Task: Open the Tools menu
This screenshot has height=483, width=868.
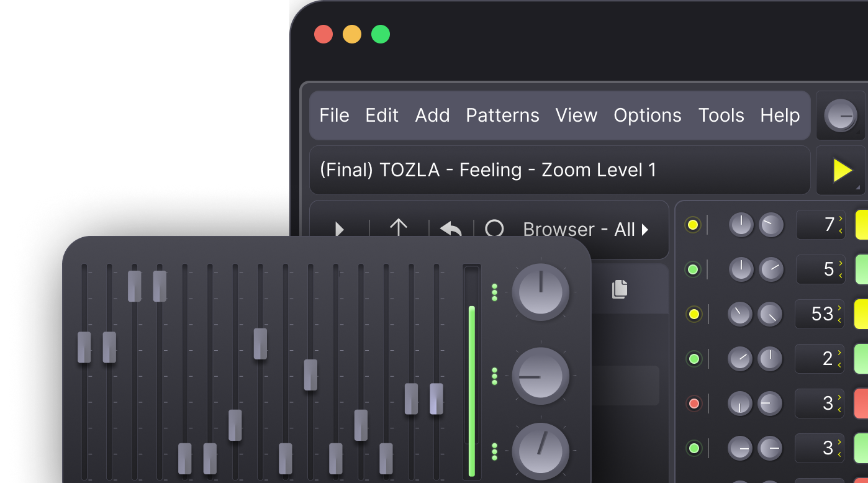Action: coord(721,115)
